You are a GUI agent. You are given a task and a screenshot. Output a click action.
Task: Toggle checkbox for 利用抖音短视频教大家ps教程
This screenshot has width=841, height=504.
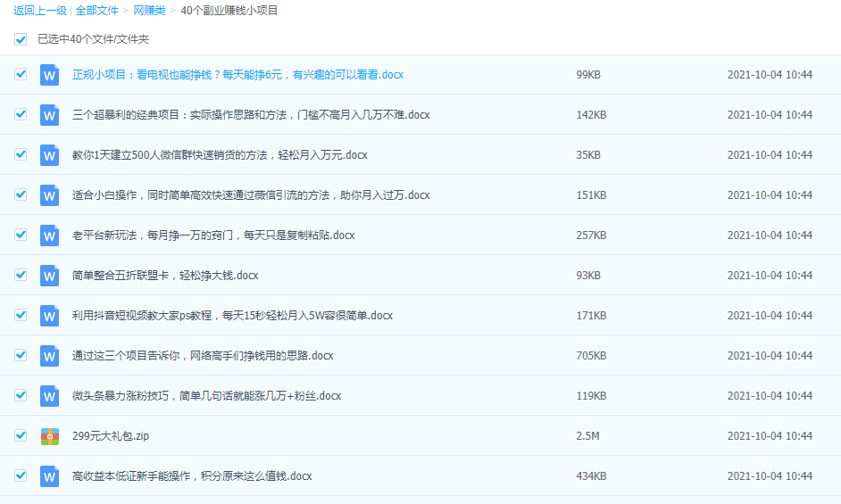[21, 315]
